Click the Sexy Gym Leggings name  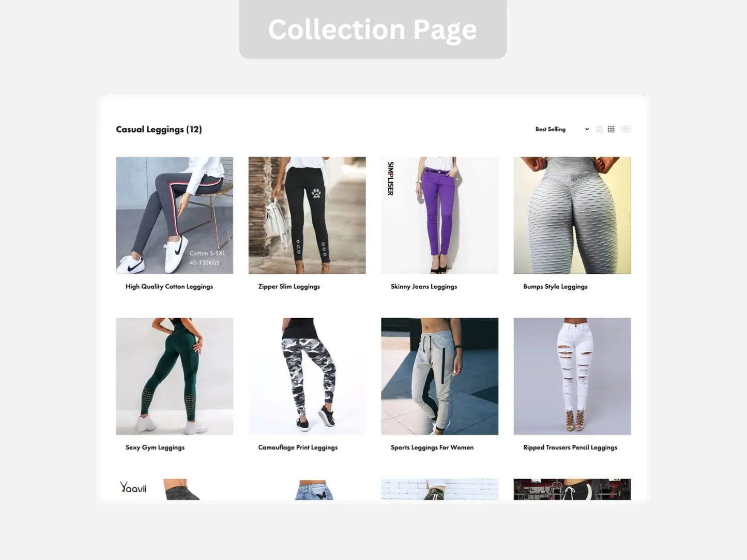pyautogui.click(x=155, y=447)
